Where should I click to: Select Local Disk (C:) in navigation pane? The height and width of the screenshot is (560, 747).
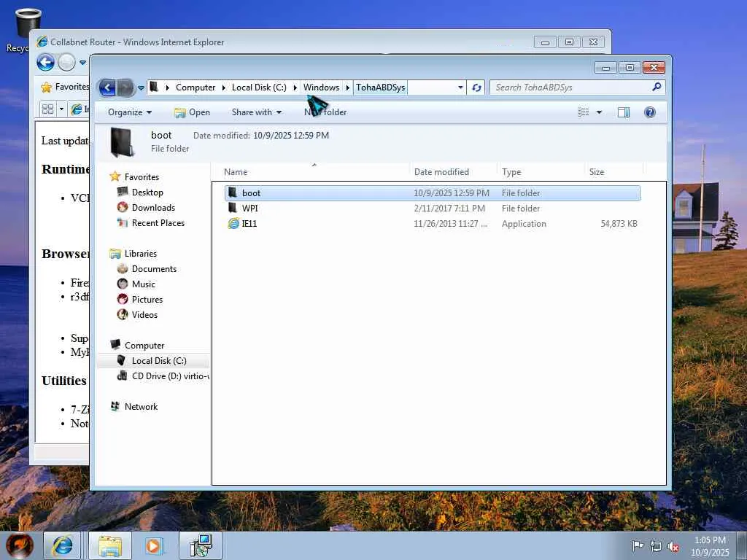point(159,361)
